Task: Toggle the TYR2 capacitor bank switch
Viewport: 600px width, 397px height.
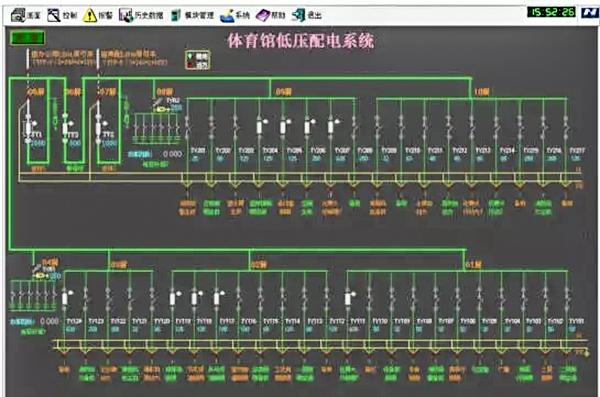Action: 158,102
